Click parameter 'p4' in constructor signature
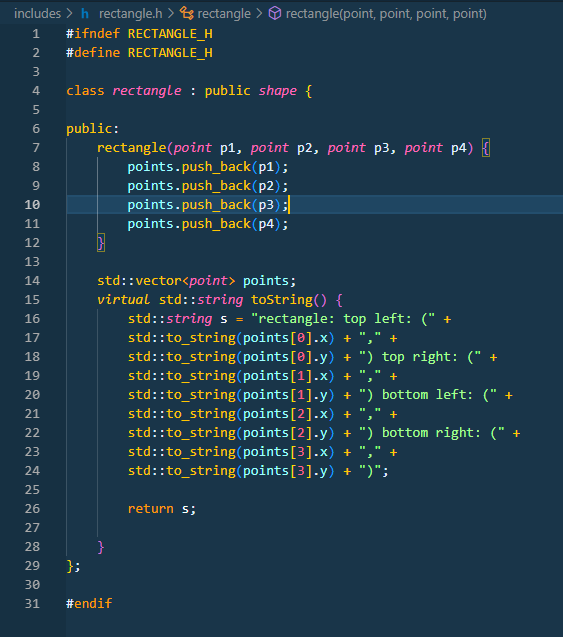563x637 pixels. (459, 148)
